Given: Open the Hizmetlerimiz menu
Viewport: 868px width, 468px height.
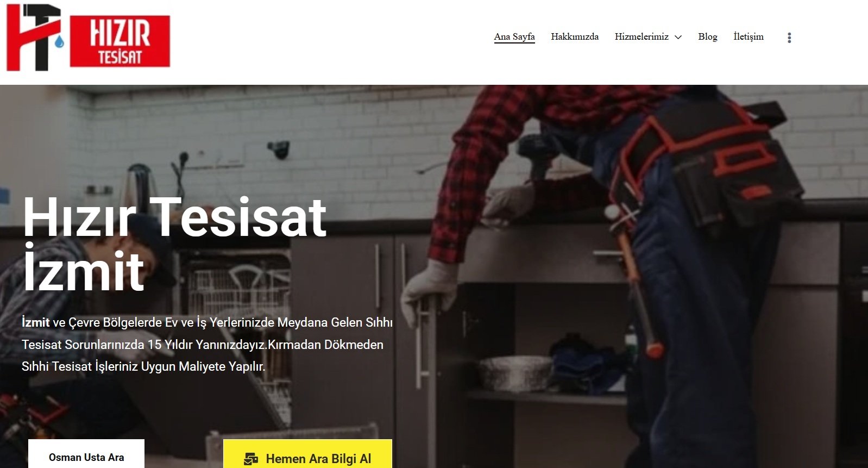Looking at the screenshot, I should [641, 36].
